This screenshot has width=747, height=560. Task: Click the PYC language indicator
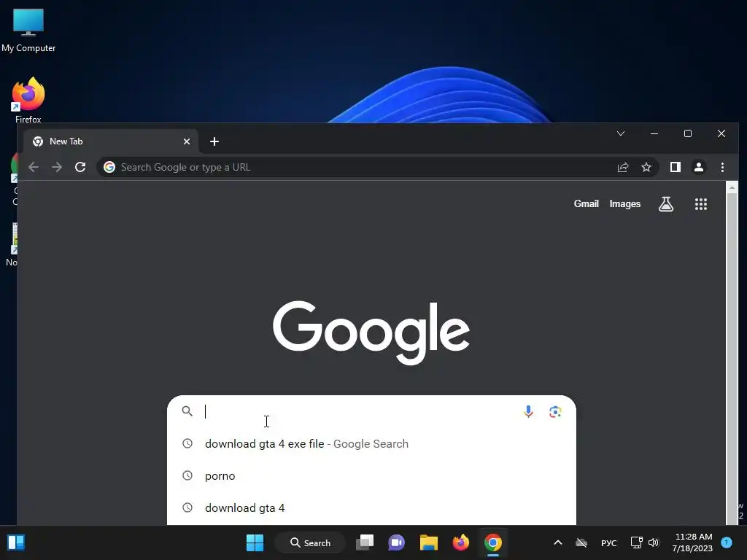tap(609, 542)
